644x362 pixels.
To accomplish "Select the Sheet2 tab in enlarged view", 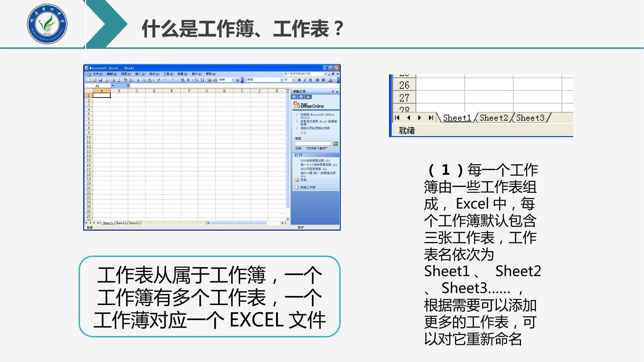I will [x=494, y=118].
